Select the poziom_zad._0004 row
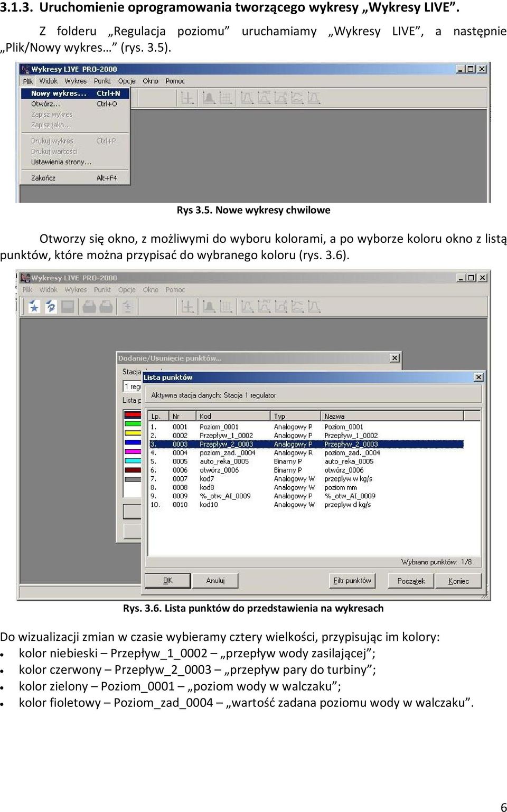Viewport: 507px width, 812px height. pyautogui.click(x=306, y=453)
